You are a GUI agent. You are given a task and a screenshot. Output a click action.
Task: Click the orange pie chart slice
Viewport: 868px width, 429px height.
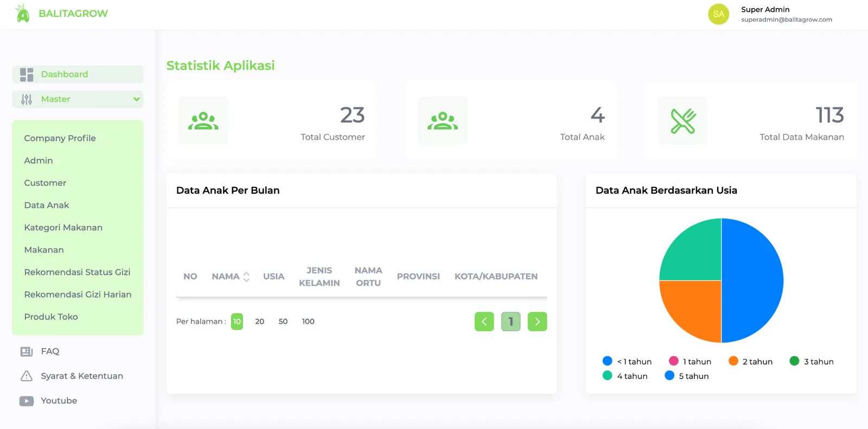[695, 306]
